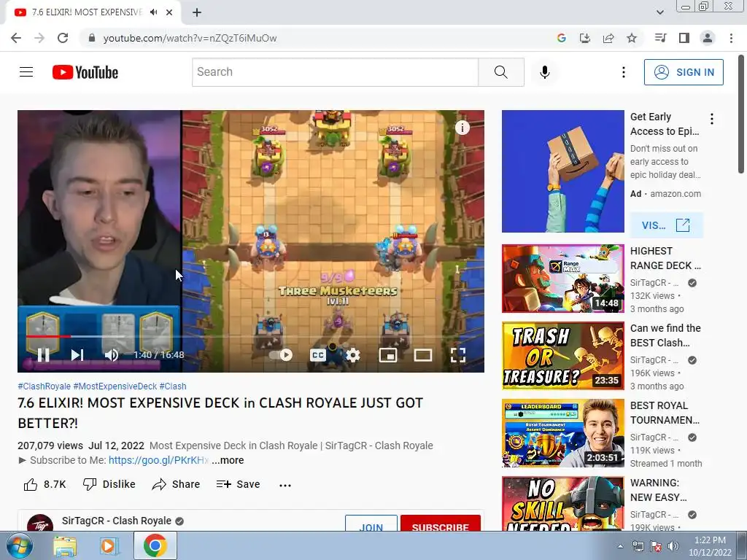This screenshot has height=560, width=747.
Task: Open a new browser tab
Action: (197, 12)
